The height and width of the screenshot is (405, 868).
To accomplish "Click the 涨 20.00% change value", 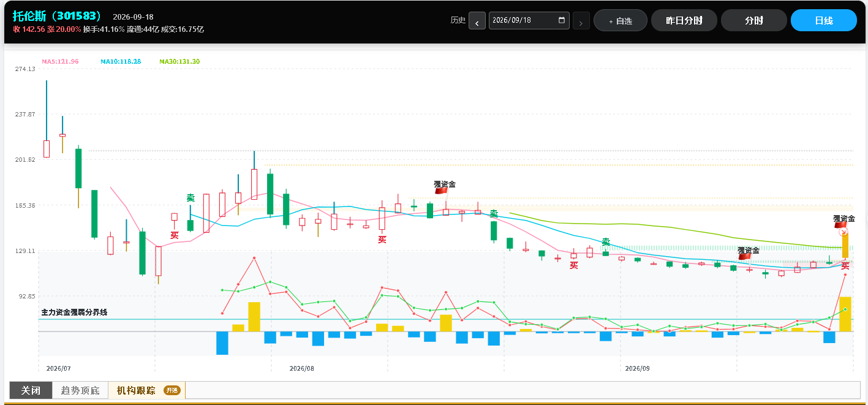I will (64, 29).
